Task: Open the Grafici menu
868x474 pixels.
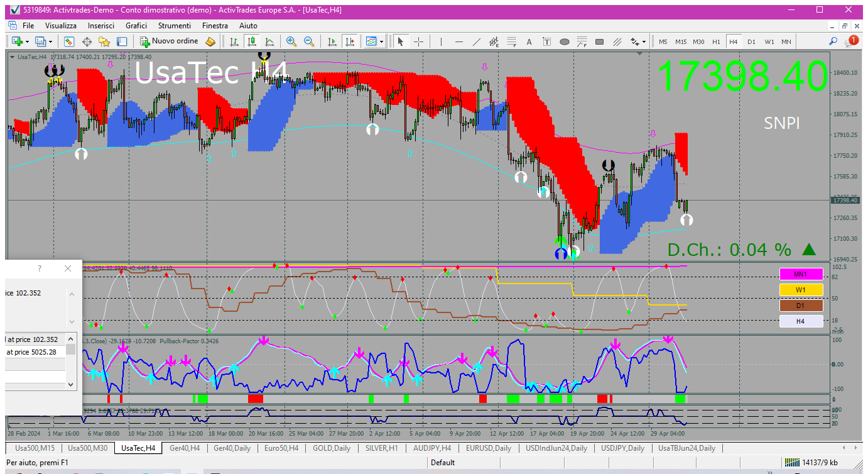Action: [136, 26]
